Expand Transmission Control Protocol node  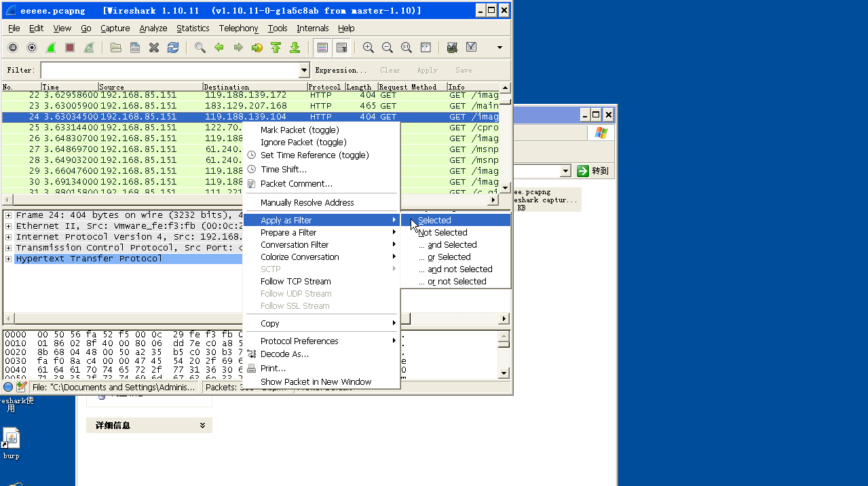click(8, 248)
